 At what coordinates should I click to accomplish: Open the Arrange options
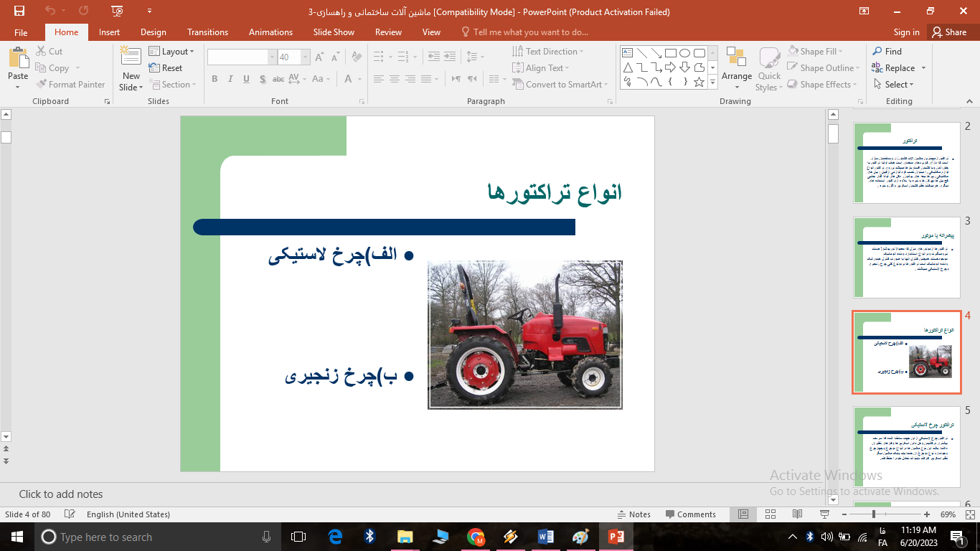(737, 68)
